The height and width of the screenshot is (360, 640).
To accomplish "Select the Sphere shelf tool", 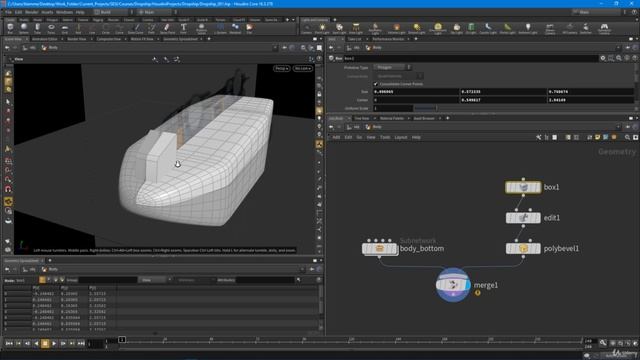I will click(x=24, y=28).
